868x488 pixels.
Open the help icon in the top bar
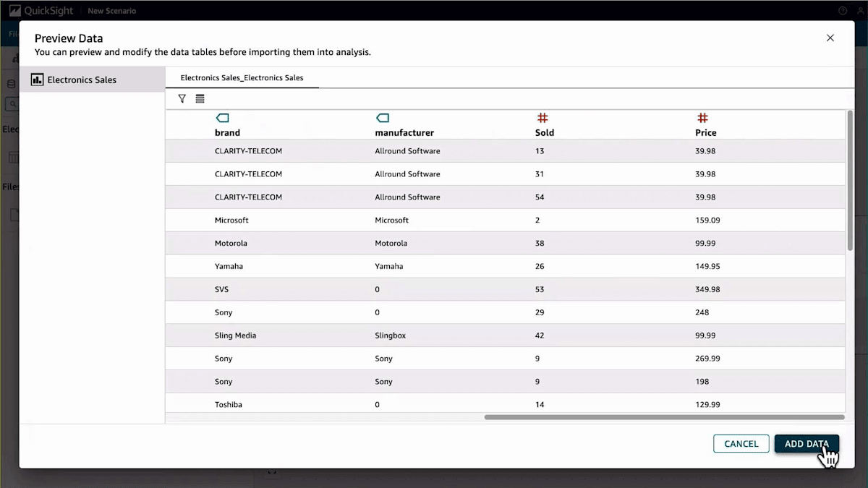[x=843, y=11]
